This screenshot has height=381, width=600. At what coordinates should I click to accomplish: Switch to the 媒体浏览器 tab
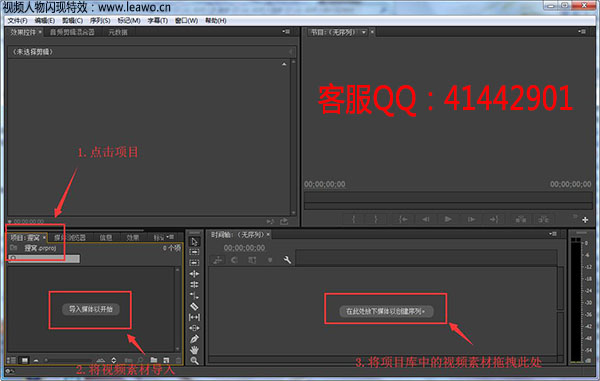tap(70, 238)
